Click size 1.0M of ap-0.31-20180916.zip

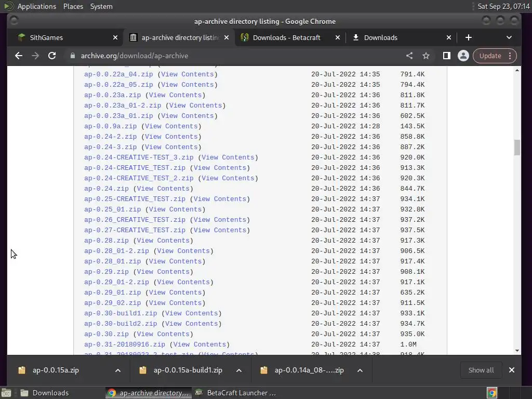408,344
